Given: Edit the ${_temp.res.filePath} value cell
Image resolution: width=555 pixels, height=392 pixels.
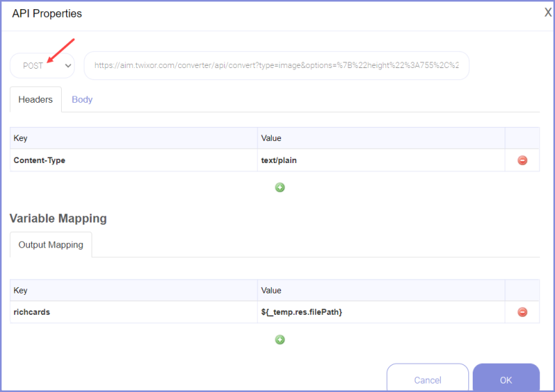Looking at the screenshot, I should pos(380,312).
